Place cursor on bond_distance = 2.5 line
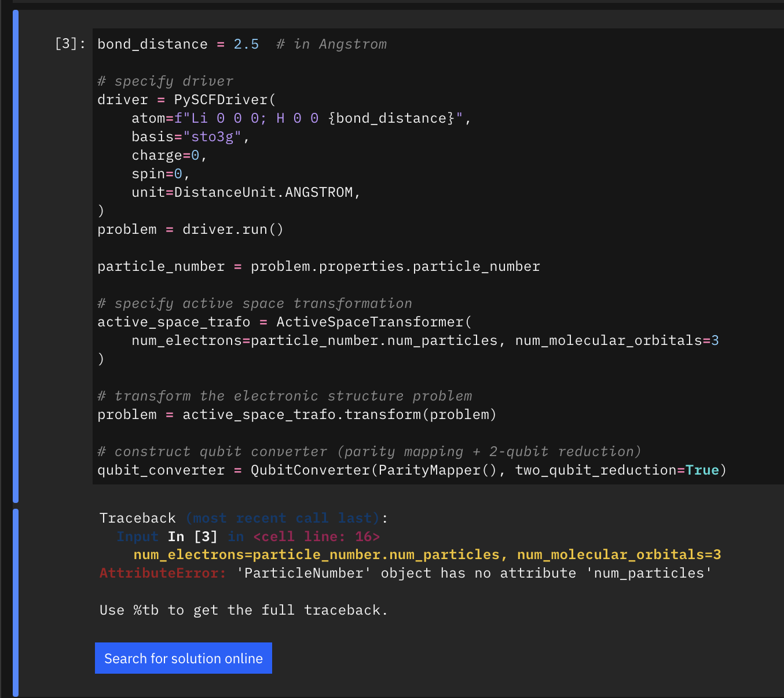784x698 pixels. (242, 44)
